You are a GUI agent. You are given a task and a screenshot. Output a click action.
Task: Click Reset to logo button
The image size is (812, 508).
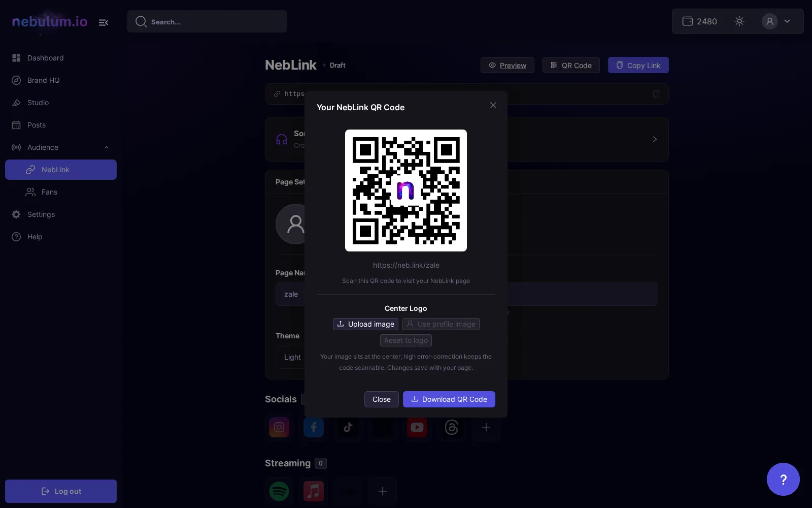pos(406,340)
